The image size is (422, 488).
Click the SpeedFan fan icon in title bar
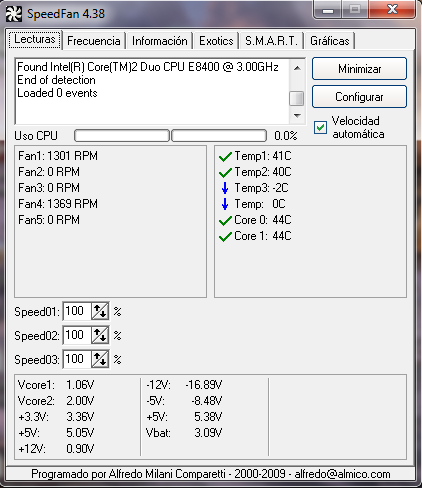[x=14, y=14]
